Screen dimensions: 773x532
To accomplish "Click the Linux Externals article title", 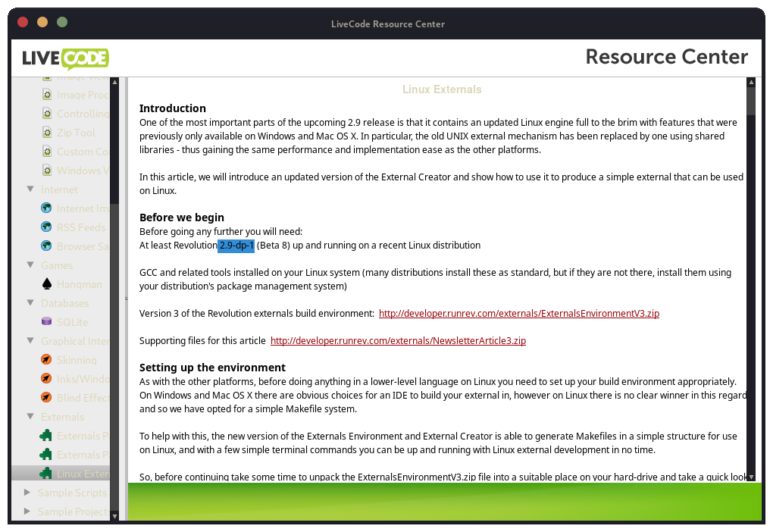I will (442, 89).
